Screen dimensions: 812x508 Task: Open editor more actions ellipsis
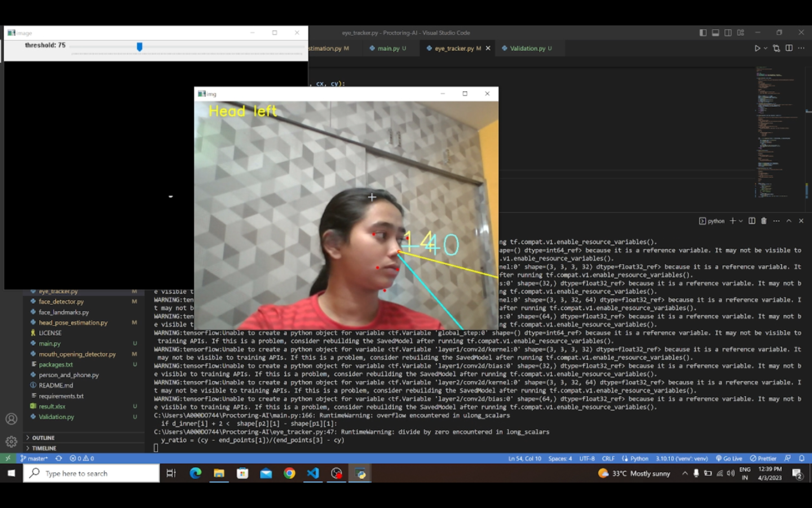tap(801, 48)
